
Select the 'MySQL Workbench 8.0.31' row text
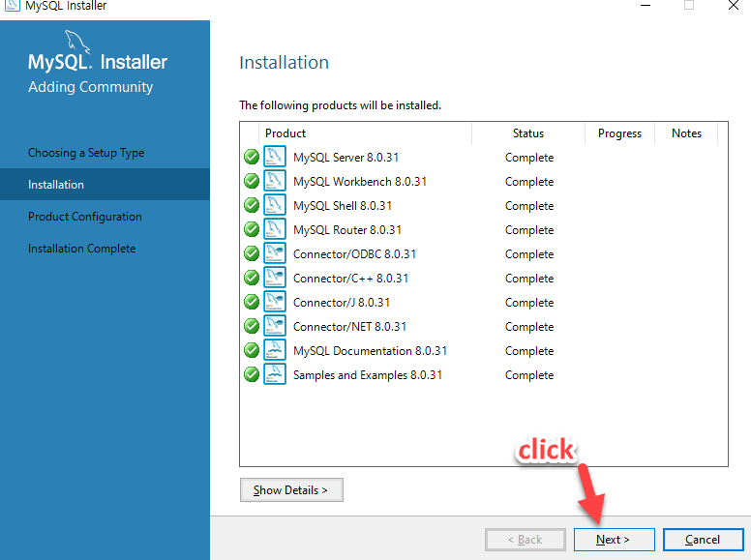[360, 182]
